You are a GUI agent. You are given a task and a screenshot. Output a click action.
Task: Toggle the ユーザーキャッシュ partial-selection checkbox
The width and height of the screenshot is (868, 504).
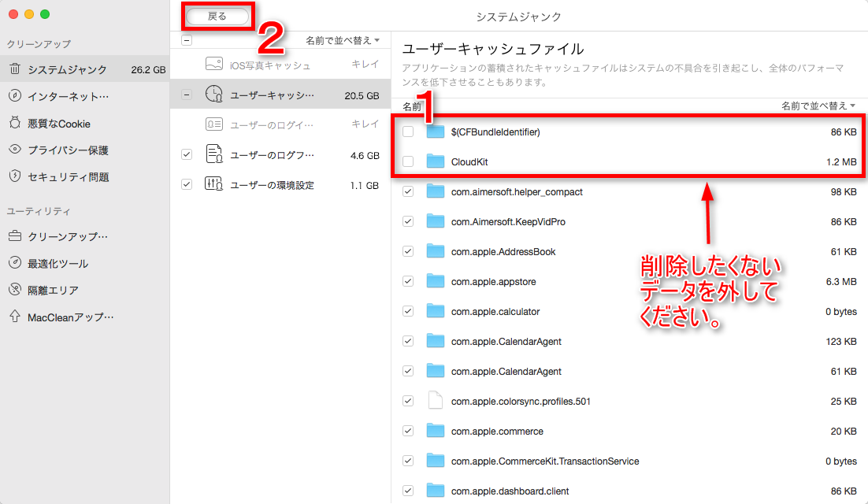[187, 94]
